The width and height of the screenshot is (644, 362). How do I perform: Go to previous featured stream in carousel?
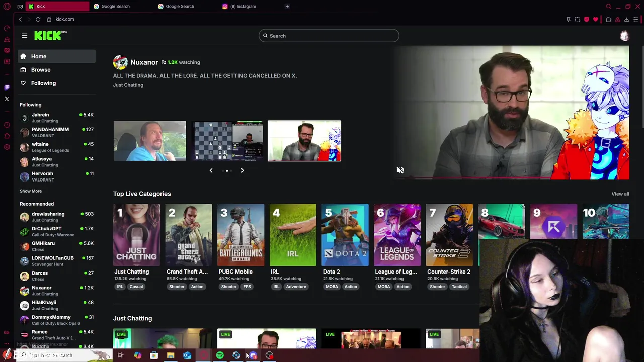coord(211,171)
